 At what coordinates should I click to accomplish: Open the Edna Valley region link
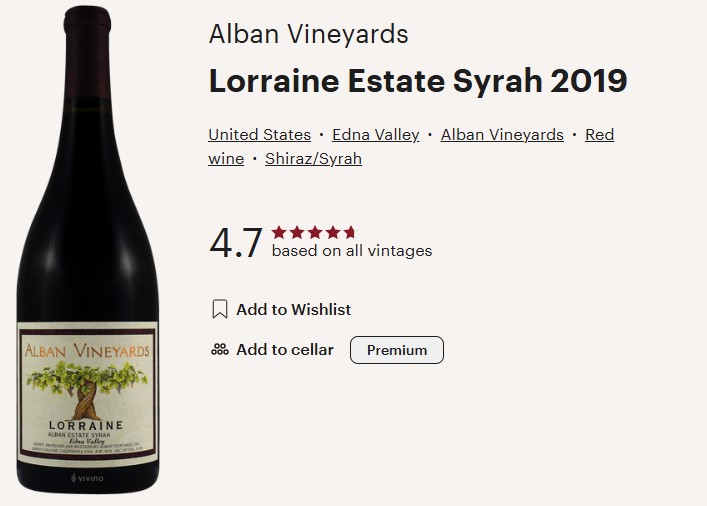[x=375, y=135]
